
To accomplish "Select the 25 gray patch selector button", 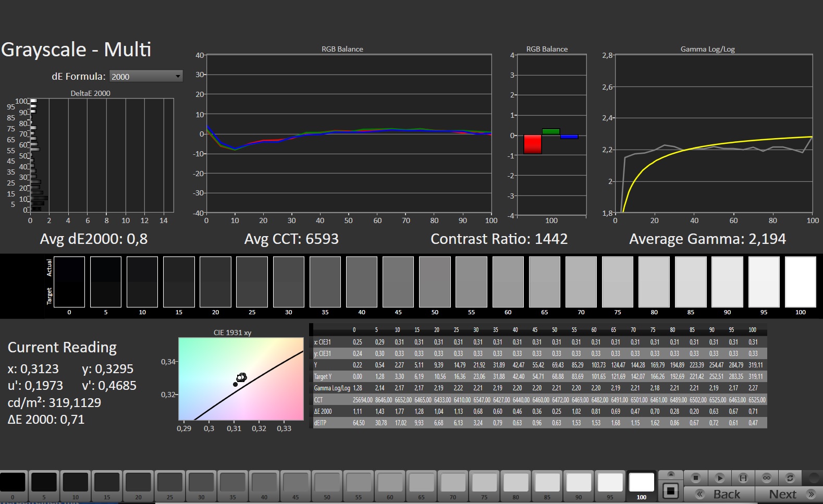I will [170, 486].
